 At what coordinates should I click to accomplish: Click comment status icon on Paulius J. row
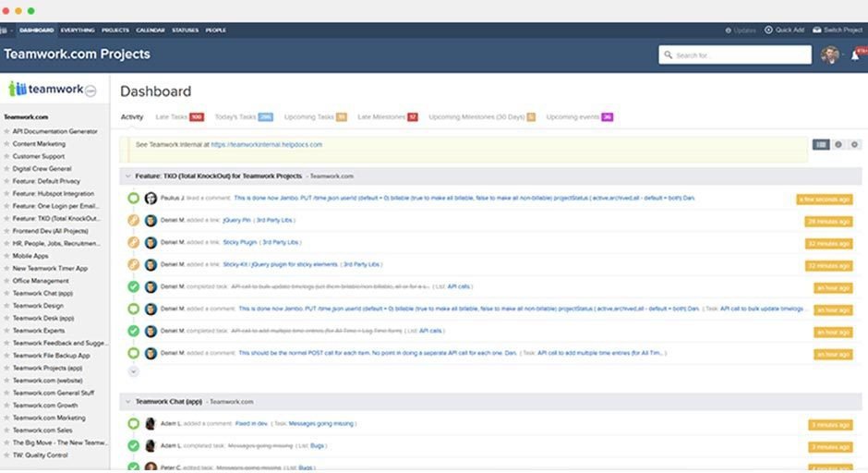coord(133,198)
